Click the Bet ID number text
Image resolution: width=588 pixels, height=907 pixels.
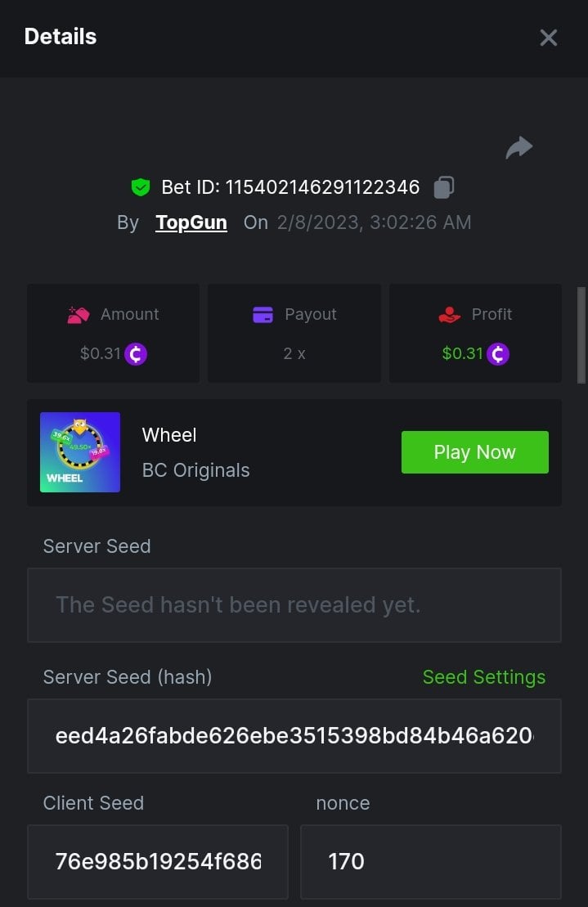coord(322,187)
